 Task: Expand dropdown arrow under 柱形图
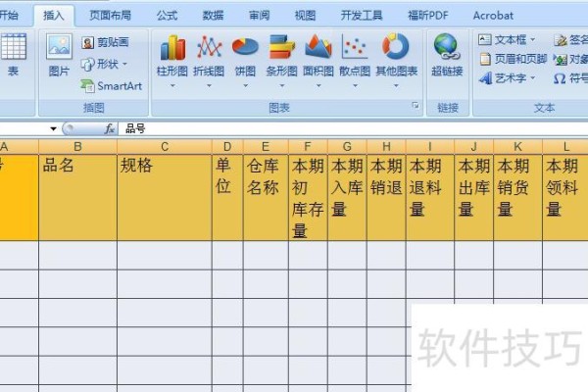click(172, 86)
